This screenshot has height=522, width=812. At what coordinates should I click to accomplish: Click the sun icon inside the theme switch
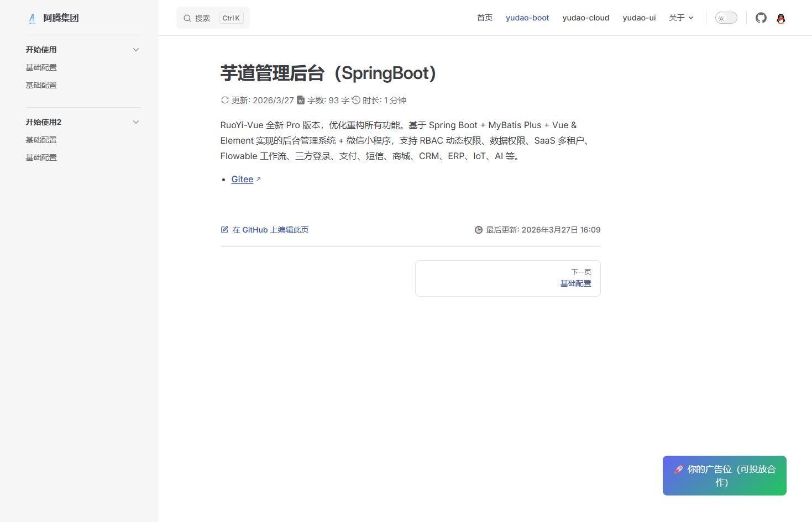(x=722, y=17)
